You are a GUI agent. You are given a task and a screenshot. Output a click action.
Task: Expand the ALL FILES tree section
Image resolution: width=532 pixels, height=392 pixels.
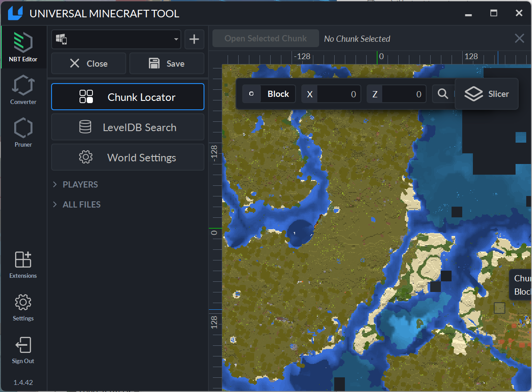77,204
